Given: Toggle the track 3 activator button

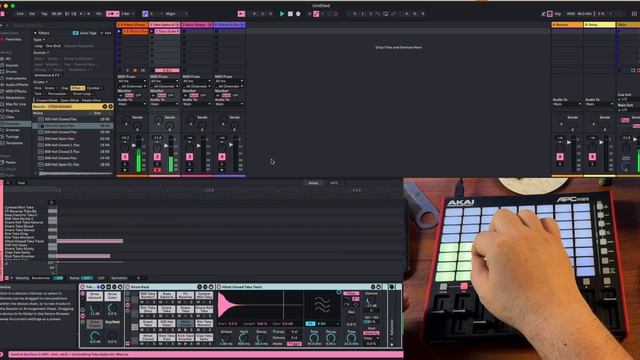Looking at the screenshot, I should tap(189, 157).
